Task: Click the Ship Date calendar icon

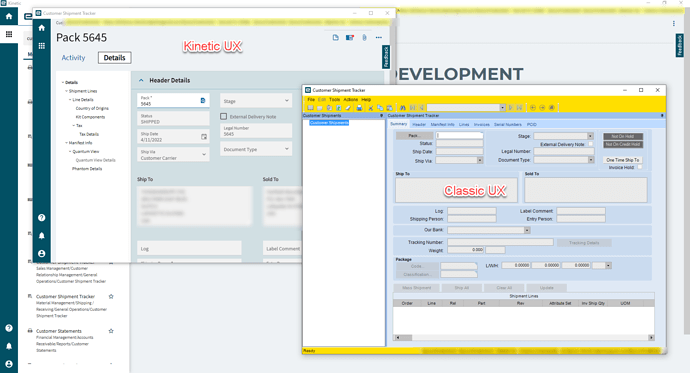Action: [x=204, y=137]
